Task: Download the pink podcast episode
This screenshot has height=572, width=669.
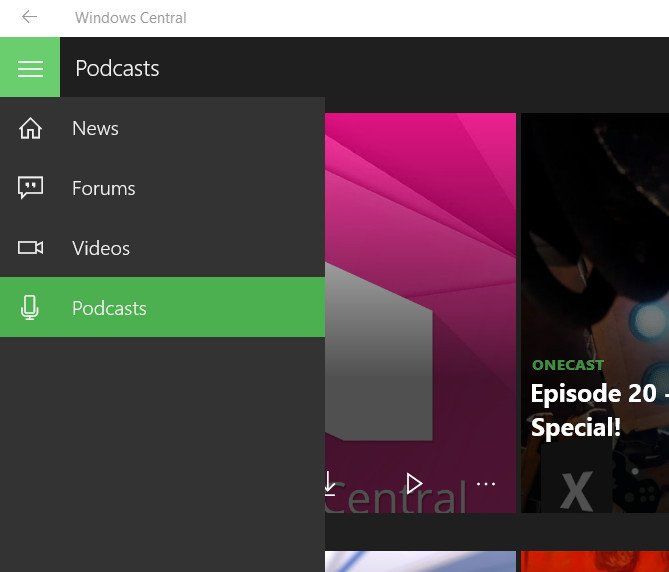Action: click(329, 484)
